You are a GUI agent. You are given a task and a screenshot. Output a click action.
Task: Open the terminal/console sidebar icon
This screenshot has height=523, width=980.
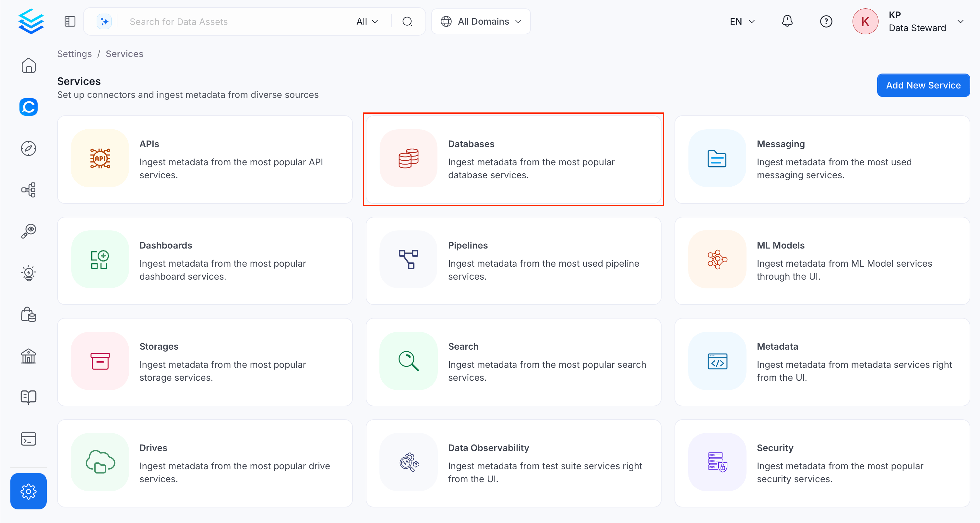[x=29, y=439]
